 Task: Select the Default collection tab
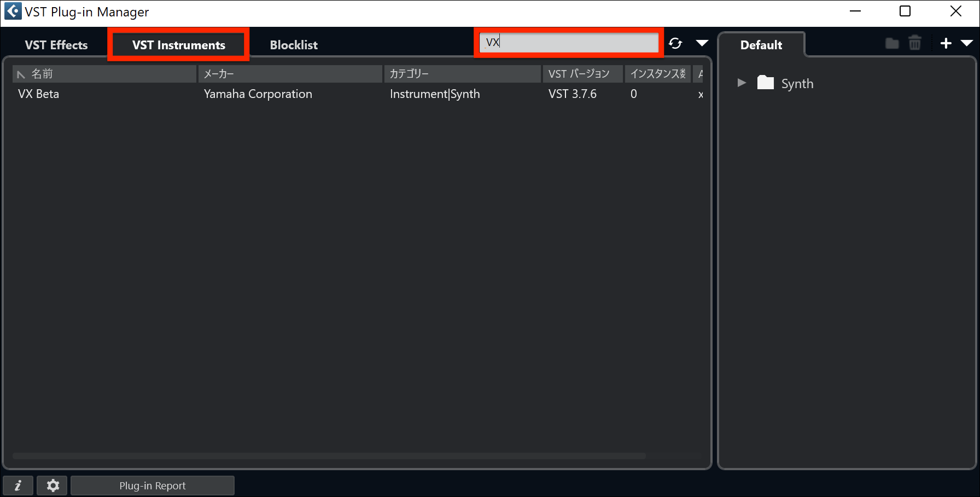(762, 45)
